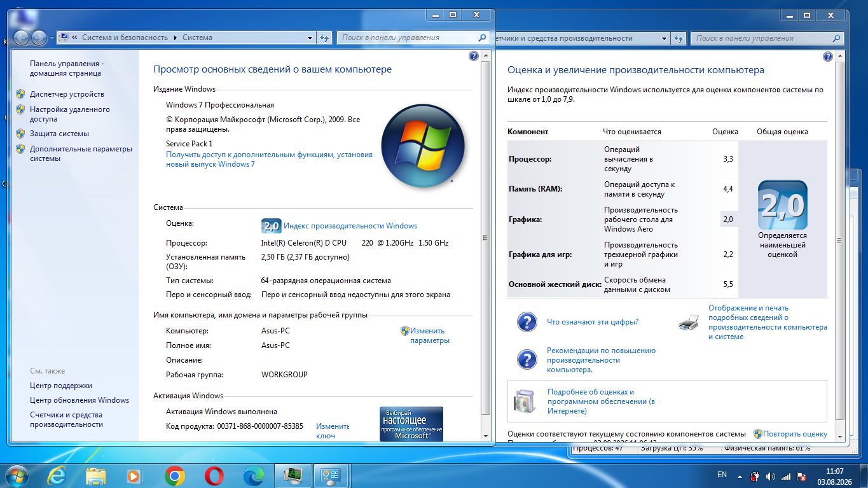
Task: Click the network signal tray icon
Action: [x=787, y=476]
